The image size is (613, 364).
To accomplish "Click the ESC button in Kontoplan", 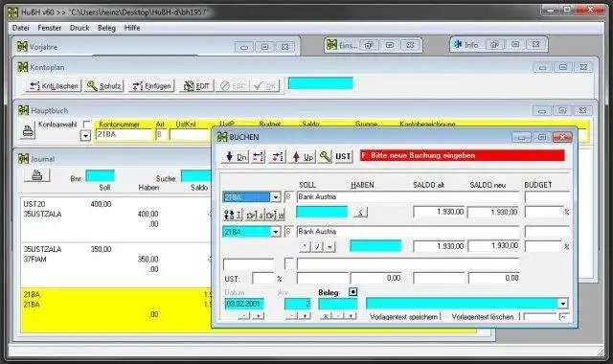I will pos(233,86).
